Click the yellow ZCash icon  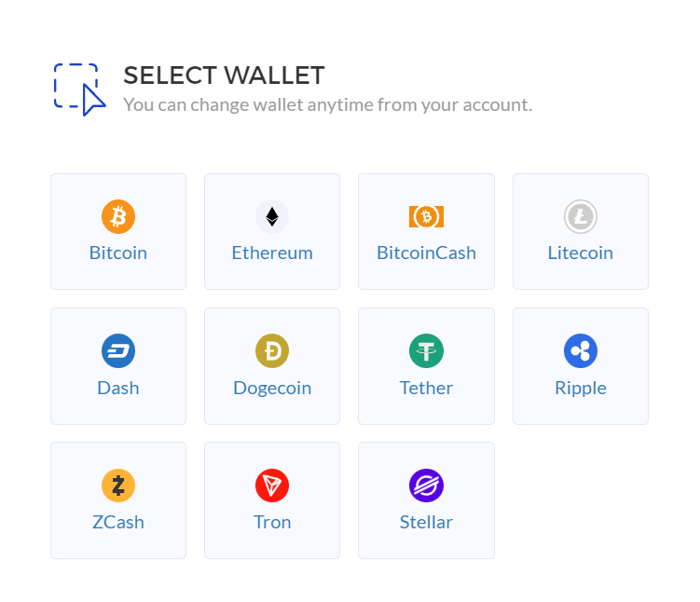coord(118,486)
